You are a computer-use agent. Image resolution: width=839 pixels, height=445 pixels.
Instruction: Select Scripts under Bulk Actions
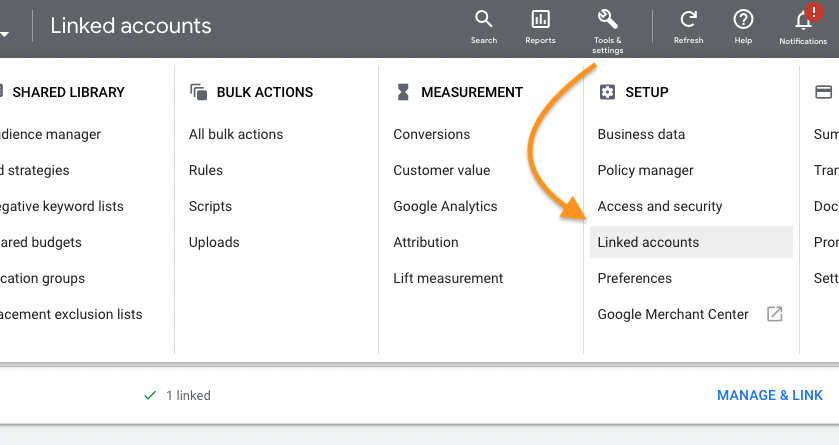210,206
